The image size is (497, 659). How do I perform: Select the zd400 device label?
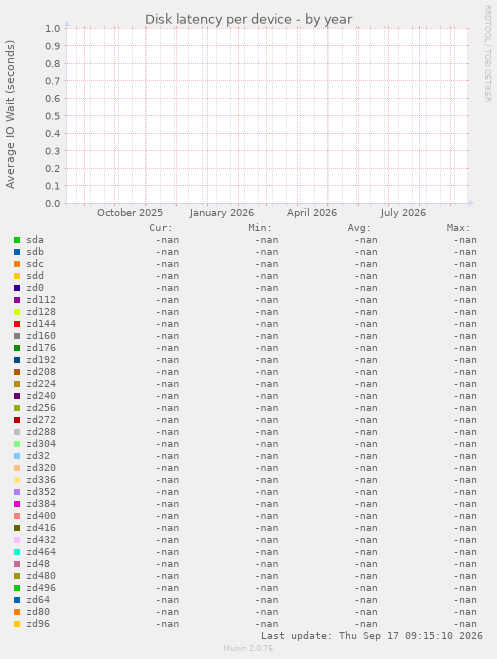(x=41, y=516)
